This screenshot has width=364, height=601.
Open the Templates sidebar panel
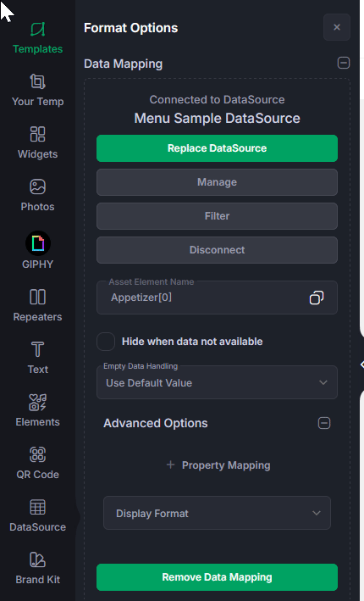point(37,38)
